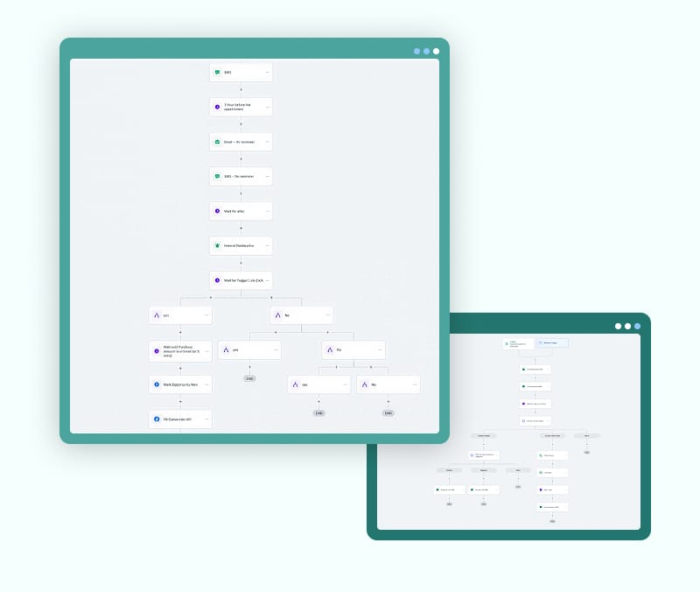Click the SMS icon on the top SMS step

[x=217, y=73]
